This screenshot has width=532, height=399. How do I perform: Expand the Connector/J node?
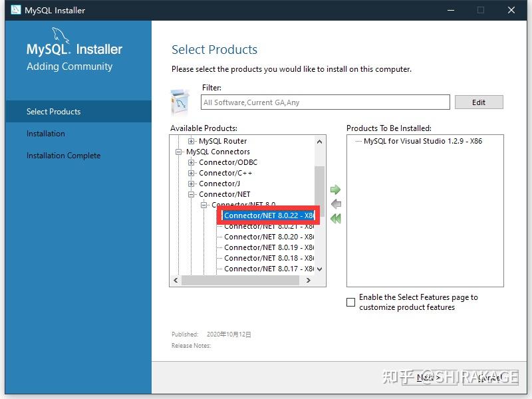click(192, 184)
